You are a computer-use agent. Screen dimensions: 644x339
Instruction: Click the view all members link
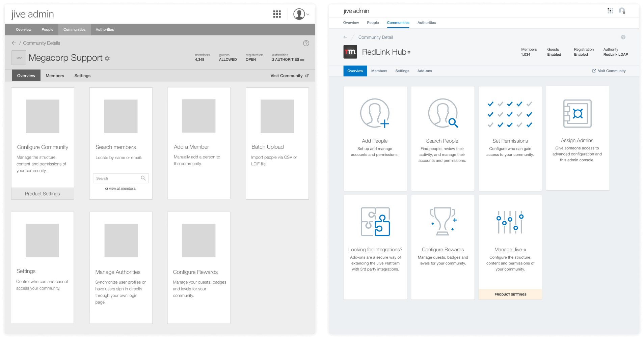(122, 189)
